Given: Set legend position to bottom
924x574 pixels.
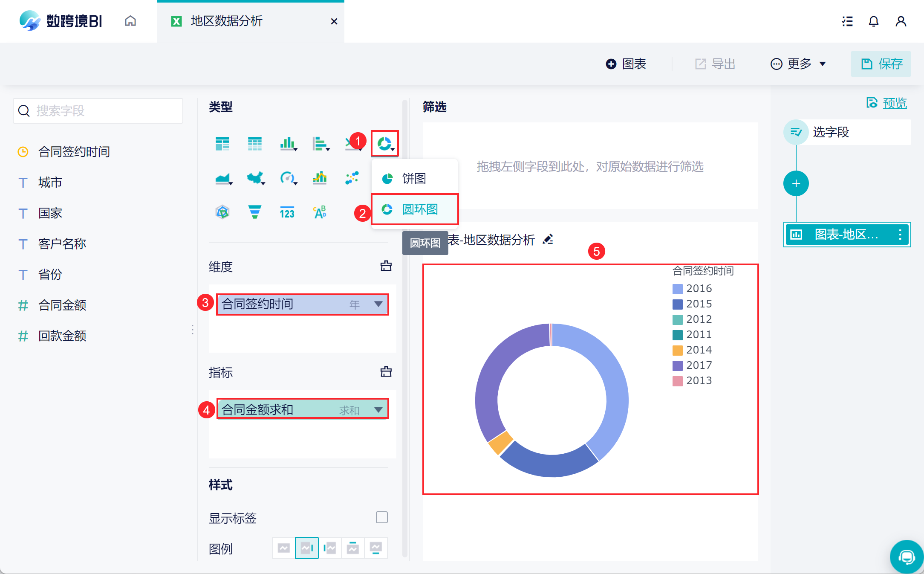Looking at the screenshot, I should coord(376,548).
